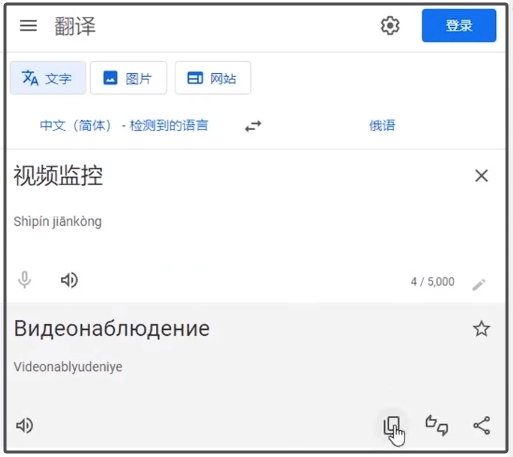The width and height of the screenshot is (513, 457).
Task: Open the hamburger main menu
Action: [28, 26]
